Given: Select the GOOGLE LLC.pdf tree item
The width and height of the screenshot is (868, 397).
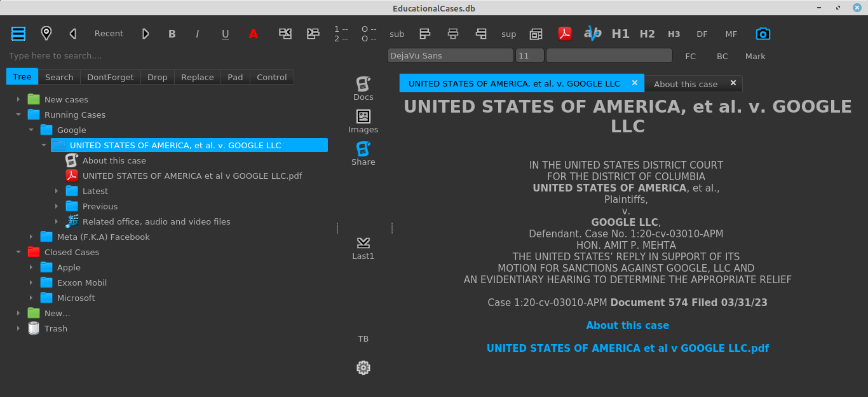Looking at the screenshot, I should coord(192,176).
